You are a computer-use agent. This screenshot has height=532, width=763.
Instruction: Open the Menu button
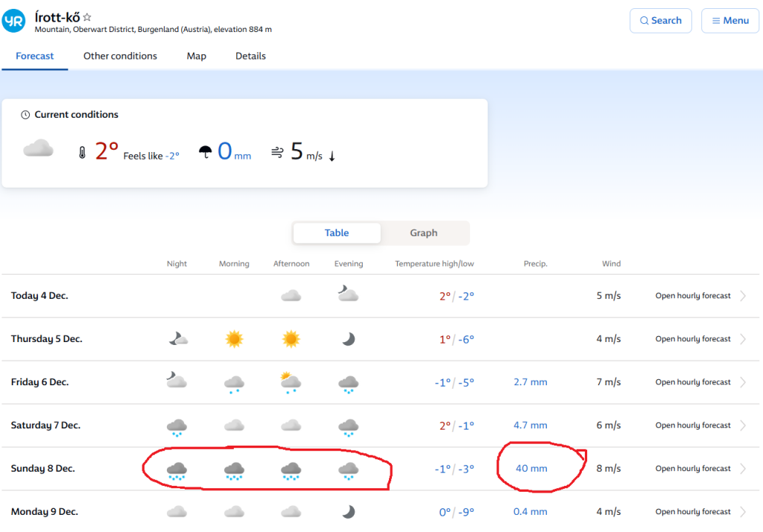729,21
